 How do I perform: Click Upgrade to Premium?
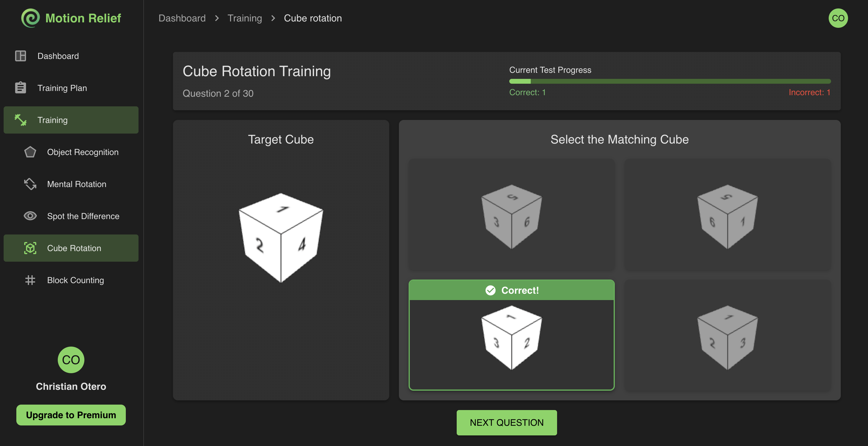coord(70,415)
